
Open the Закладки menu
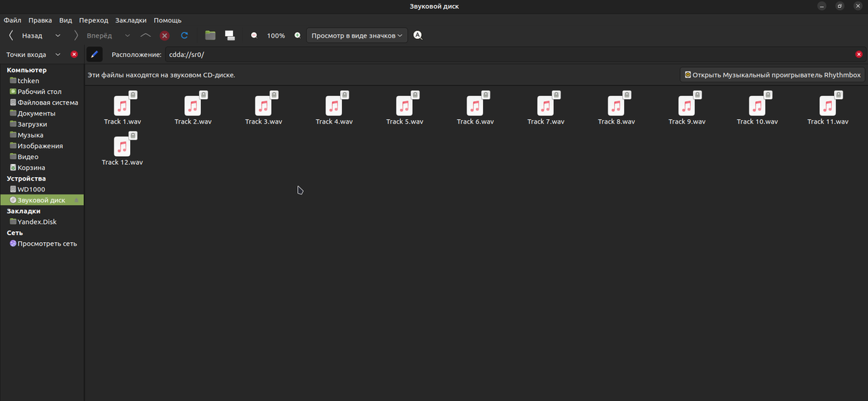point(132,20)
